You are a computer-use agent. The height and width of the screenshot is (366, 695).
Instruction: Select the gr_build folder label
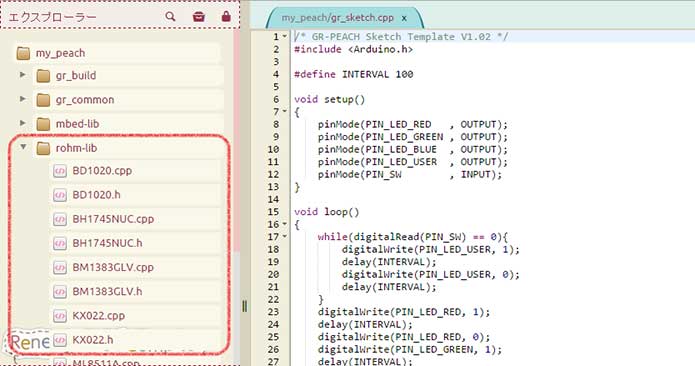coord(76,76)
